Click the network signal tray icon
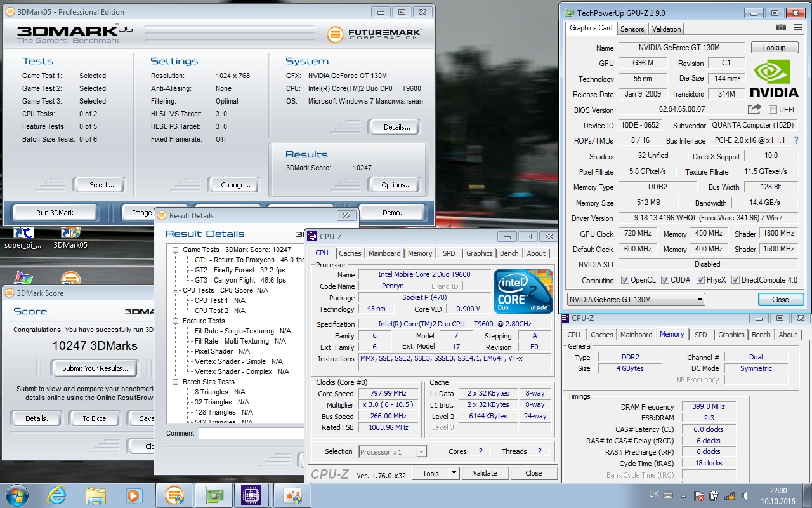The width and height of the screenshot is (812, 508). pyautogui.click(x=728, y=495)
